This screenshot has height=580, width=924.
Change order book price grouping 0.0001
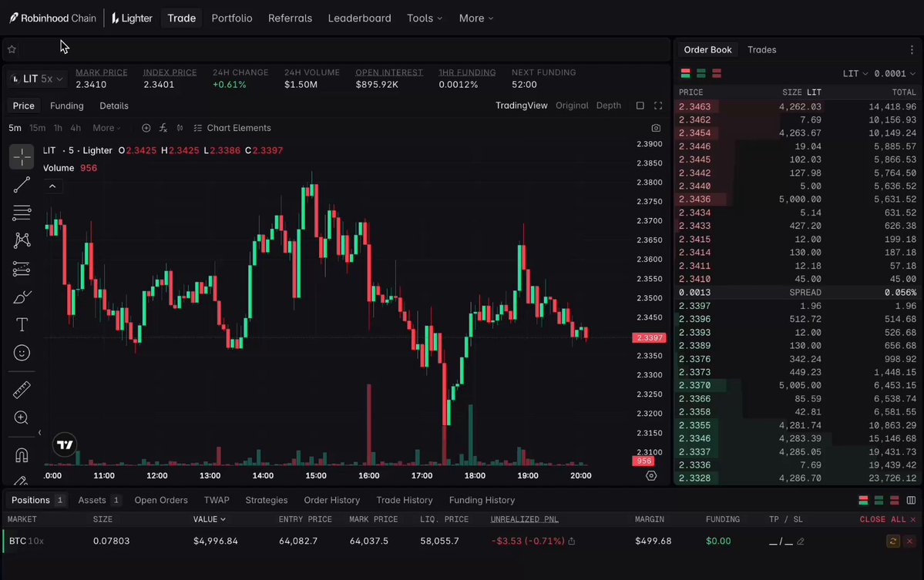coord(895,74)
